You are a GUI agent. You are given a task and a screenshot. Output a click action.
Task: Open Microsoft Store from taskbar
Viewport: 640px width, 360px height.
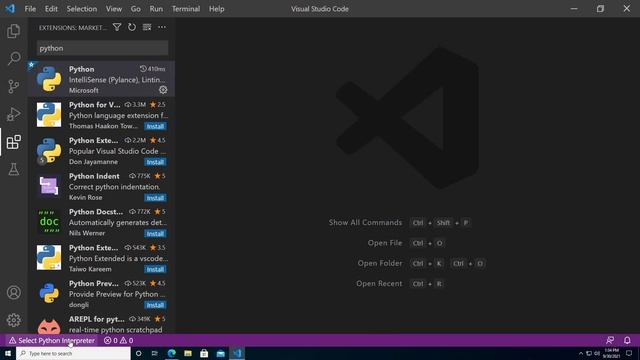(x=204, y=353)
